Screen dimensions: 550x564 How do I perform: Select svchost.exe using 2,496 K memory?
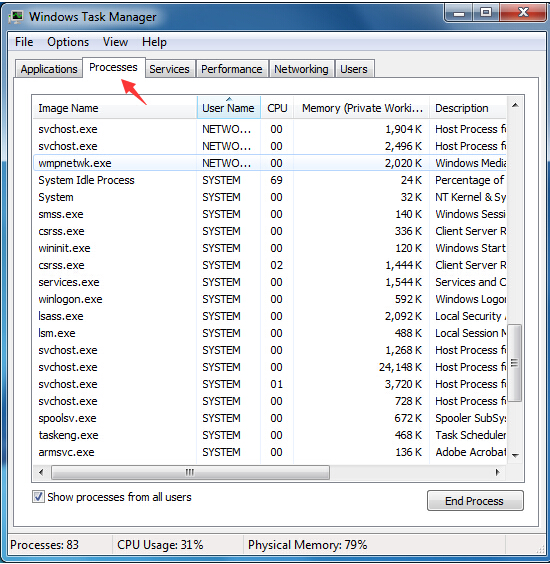point(270,146)
